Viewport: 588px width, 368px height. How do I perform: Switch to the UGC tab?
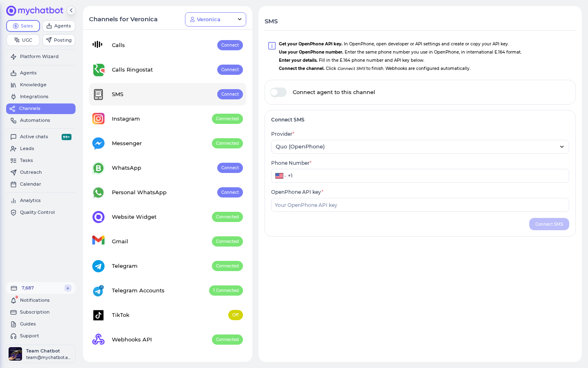23,40
